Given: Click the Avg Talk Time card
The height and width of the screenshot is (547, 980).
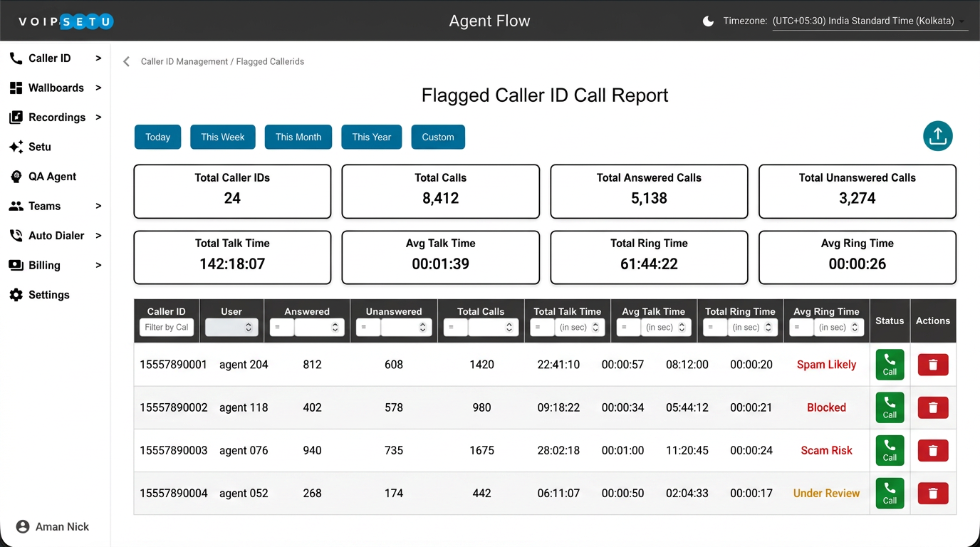Looking at the screenshot, I should pyautogui.click(x=441, y=257).
